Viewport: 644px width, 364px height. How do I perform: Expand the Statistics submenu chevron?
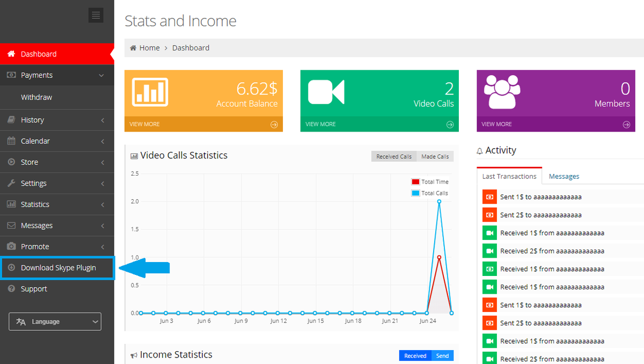[103, 205]
